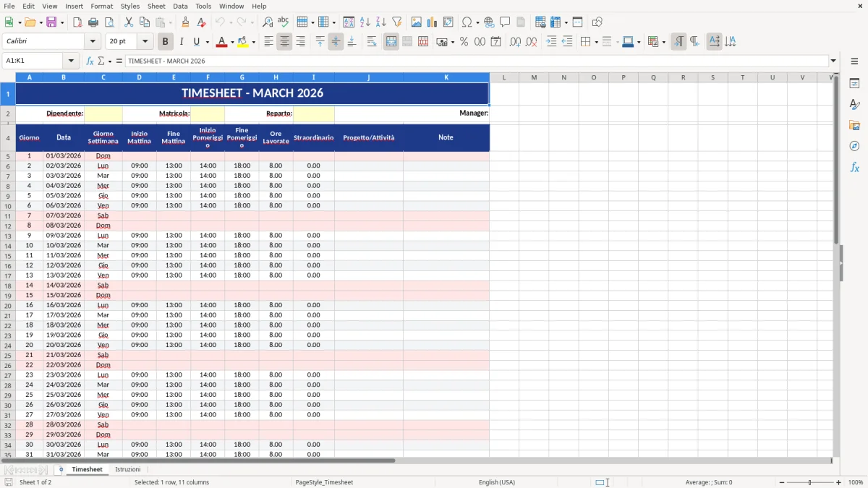Click the English (USA) language status
Image resolution: width=868 pixels, height=488 pixels.
[497, 482]
